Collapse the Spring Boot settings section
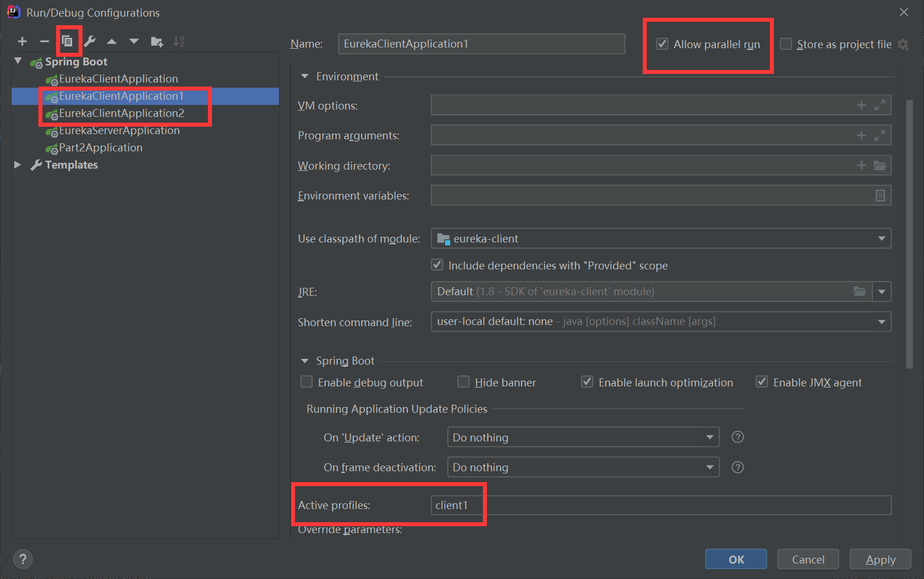 point(305,361)
